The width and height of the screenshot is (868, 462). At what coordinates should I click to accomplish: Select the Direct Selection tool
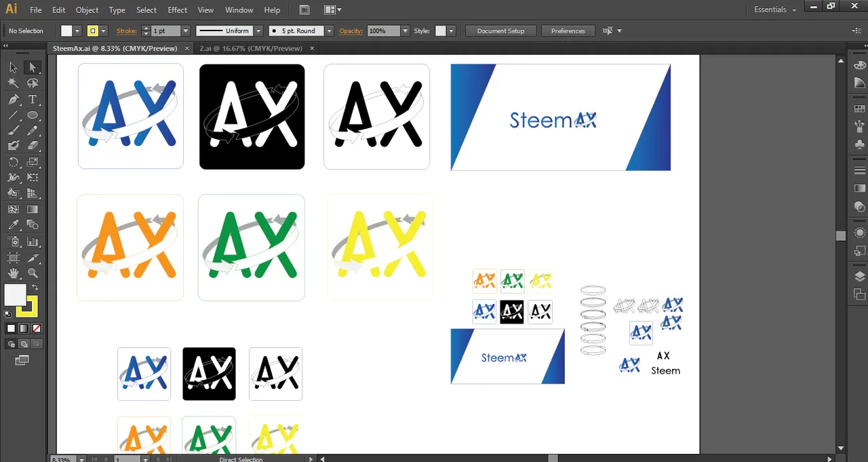[x=32, y=67]
